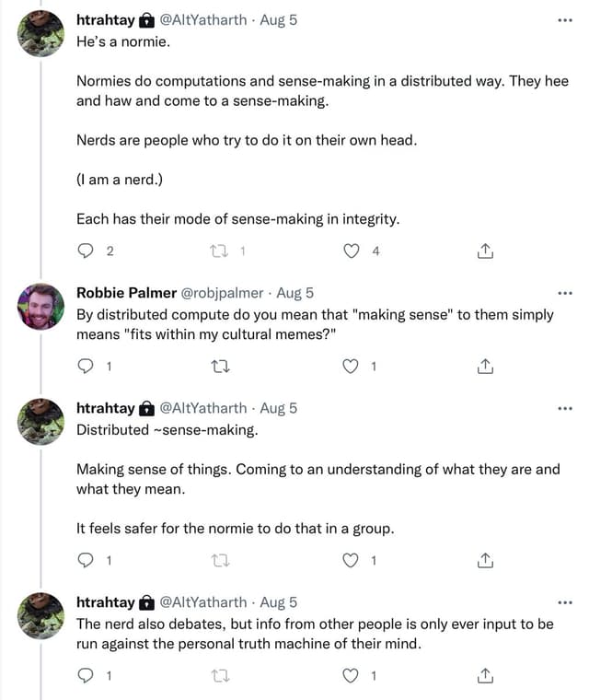
Task: Retweet "The nerd also debates" tweet
Action: click(x=219, y=676)
